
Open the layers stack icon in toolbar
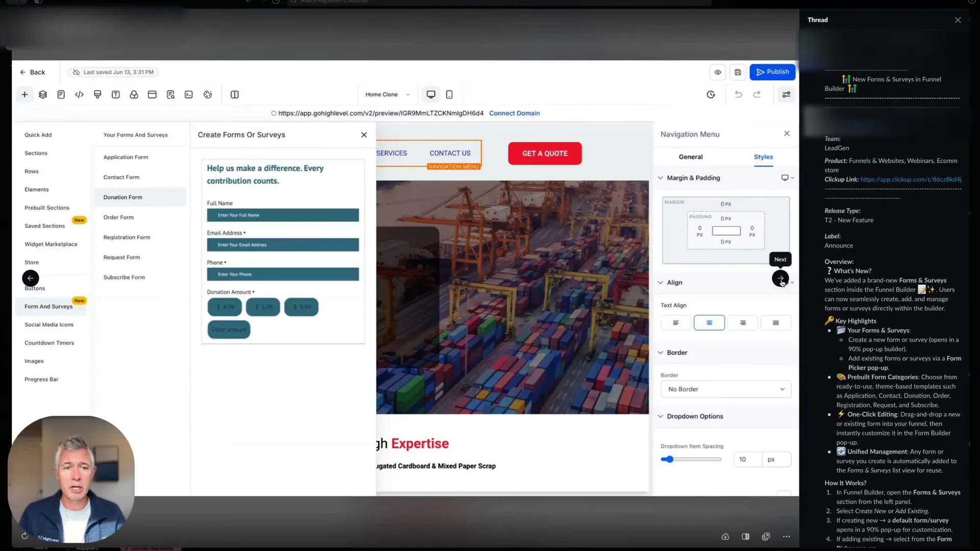tap(43, 94)
